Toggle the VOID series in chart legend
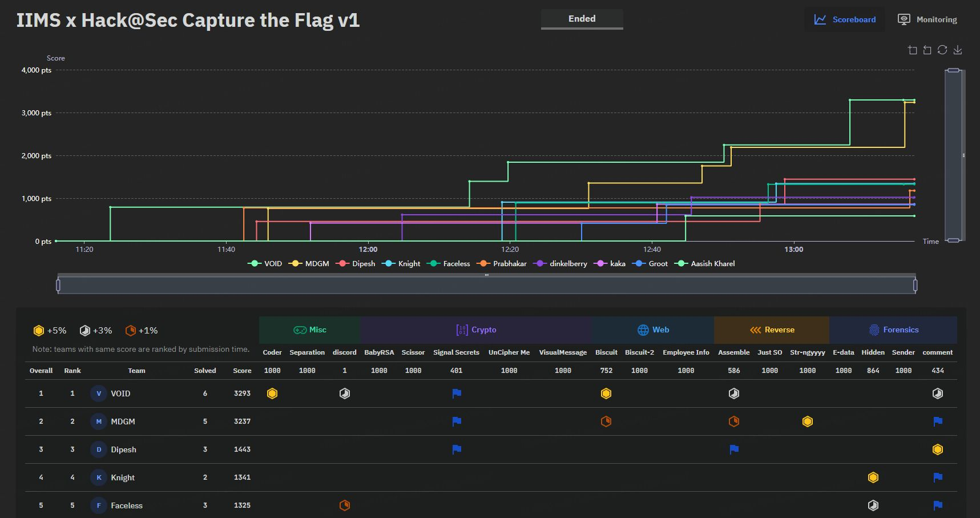Screen dimensions: 980x518 tap(266, 264)
